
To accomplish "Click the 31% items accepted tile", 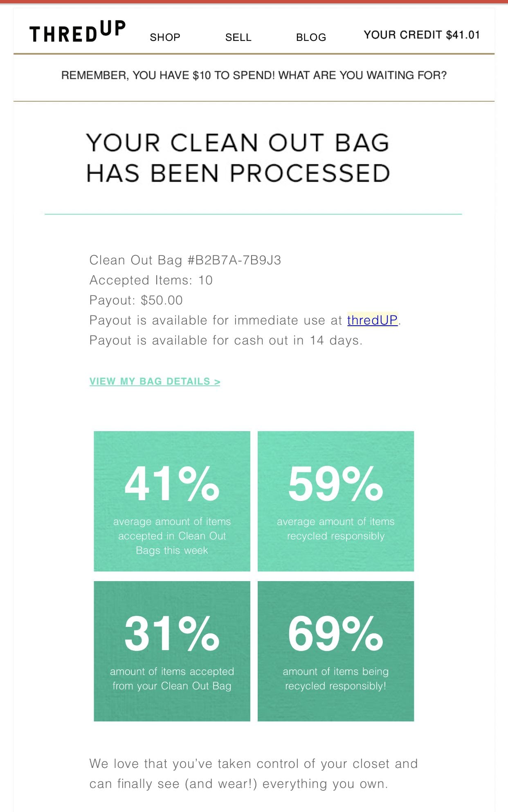I will [x=172, y=651].
